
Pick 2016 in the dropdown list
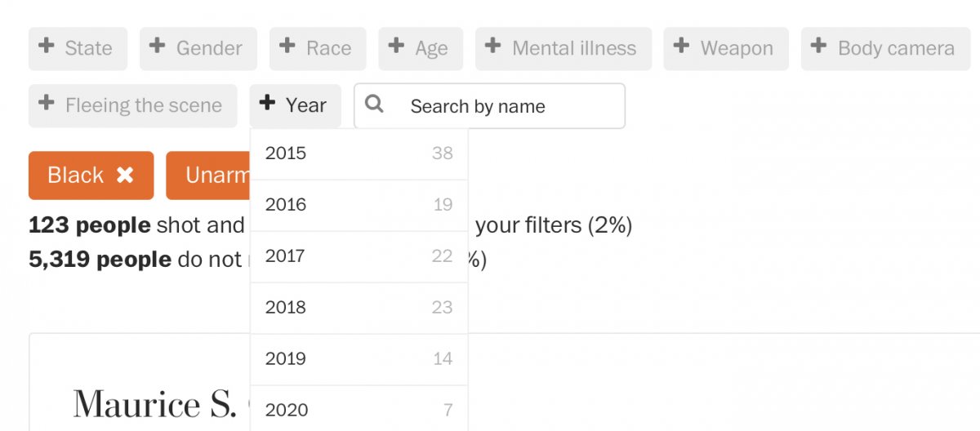[x=359, y=205]
